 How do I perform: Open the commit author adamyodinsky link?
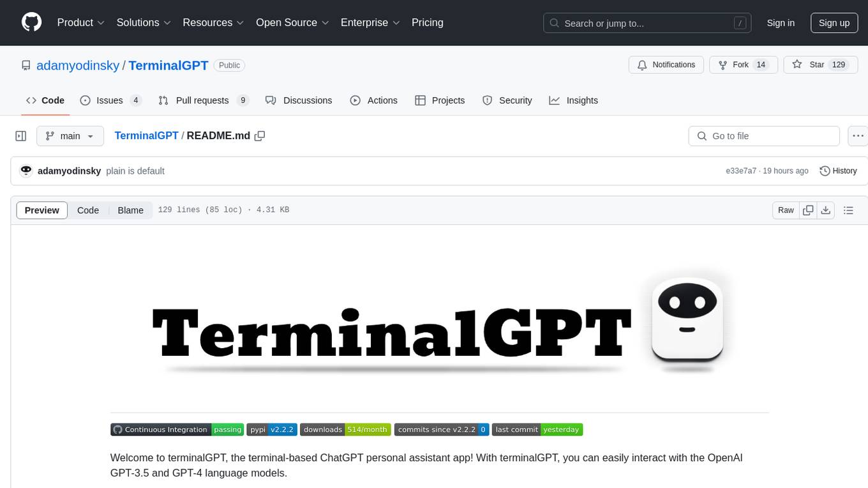(70, 171)
